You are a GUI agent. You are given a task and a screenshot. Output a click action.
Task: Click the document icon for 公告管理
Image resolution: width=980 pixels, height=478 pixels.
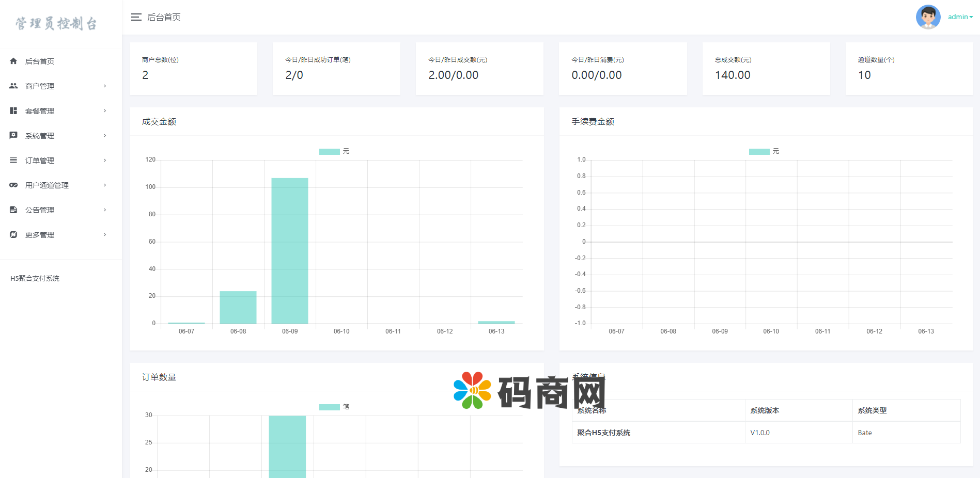(13, 210)
